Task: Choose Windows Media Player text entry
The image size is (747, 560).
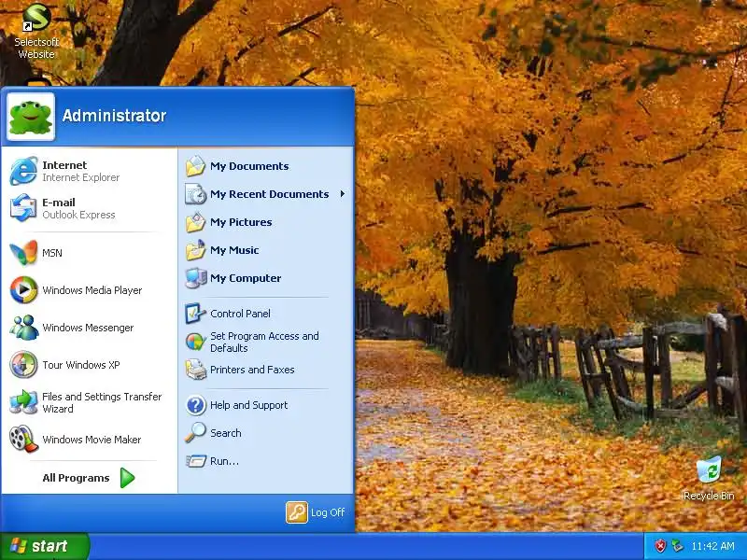Action: coord(92,290)
